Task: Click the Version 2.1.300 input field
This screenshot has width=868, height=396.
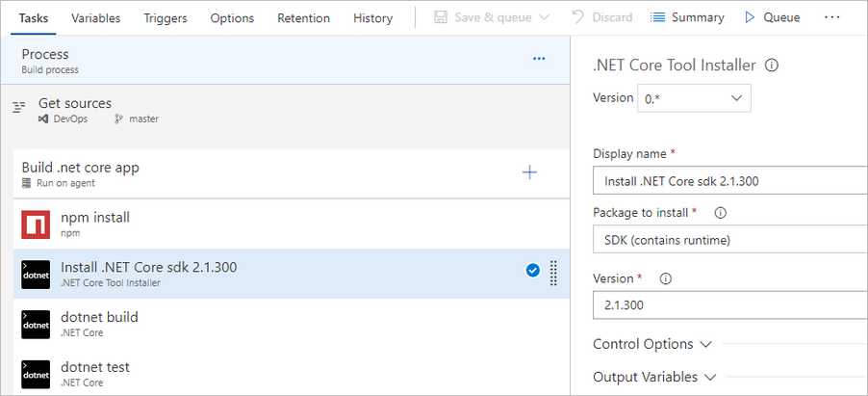Action: [x=730, y=305]
